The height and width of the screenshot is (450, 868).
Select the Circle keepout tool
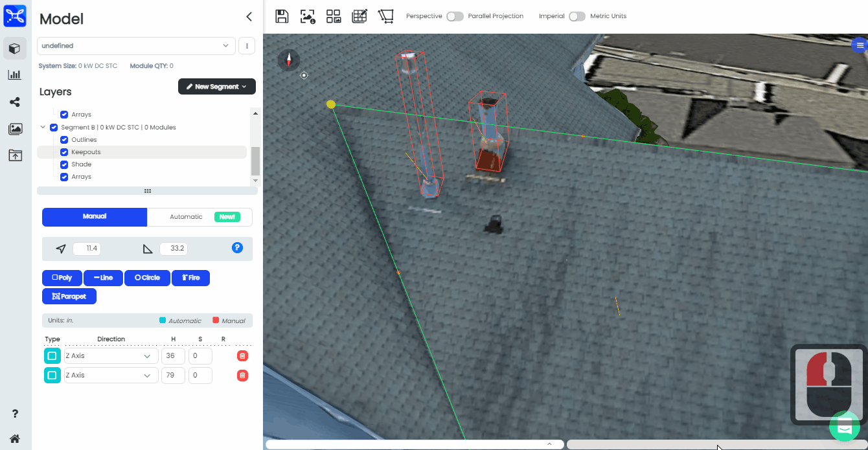point(147,278)
